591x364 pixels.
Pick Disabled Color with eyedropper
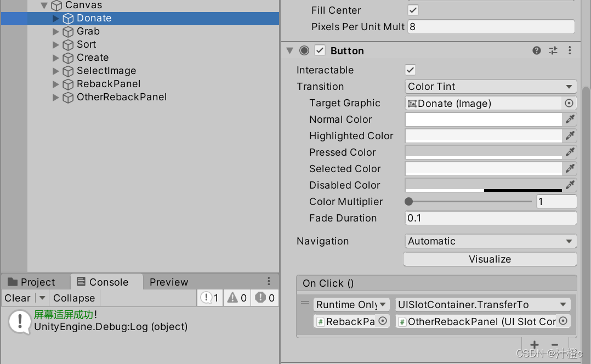(x=570, y=185)
